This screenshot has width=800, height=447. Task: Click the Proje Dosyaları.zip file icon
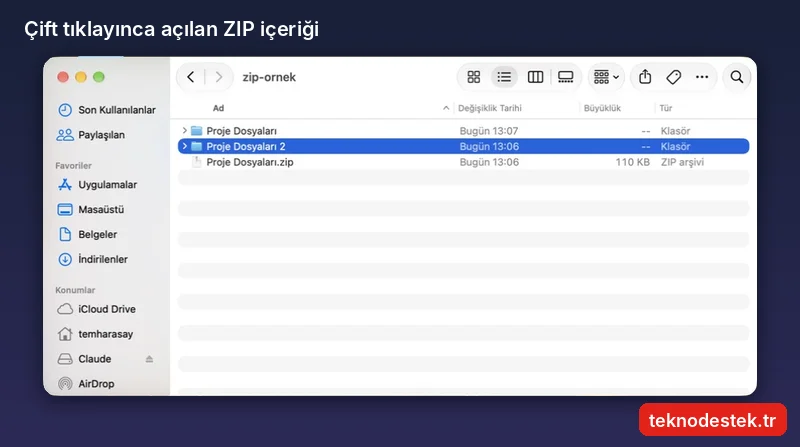(196, 162)
